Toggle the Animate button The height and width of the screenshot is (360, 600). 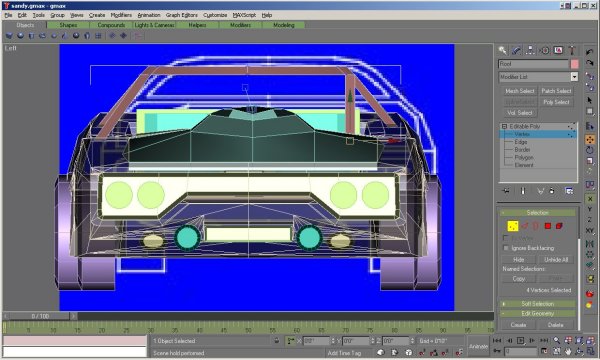pyautogui.click(x=478, y=346)
